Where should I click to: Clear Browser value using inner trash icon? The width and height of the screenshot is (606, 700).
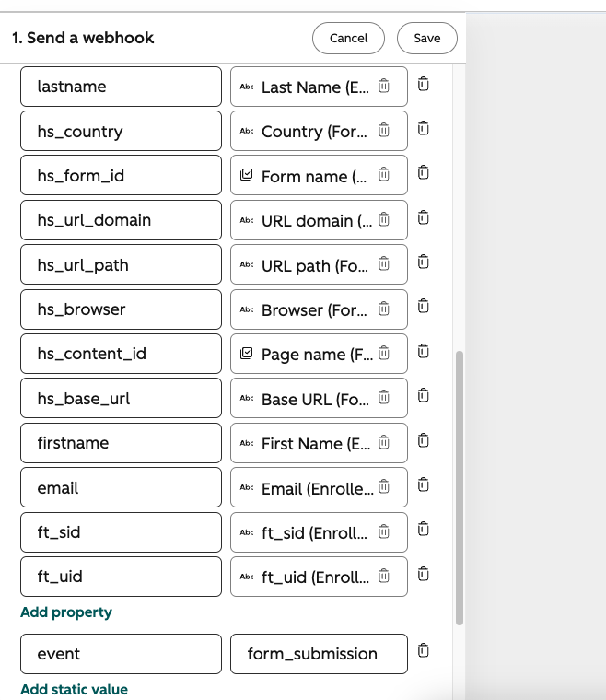pyautogui.click(x=384, y=309)
